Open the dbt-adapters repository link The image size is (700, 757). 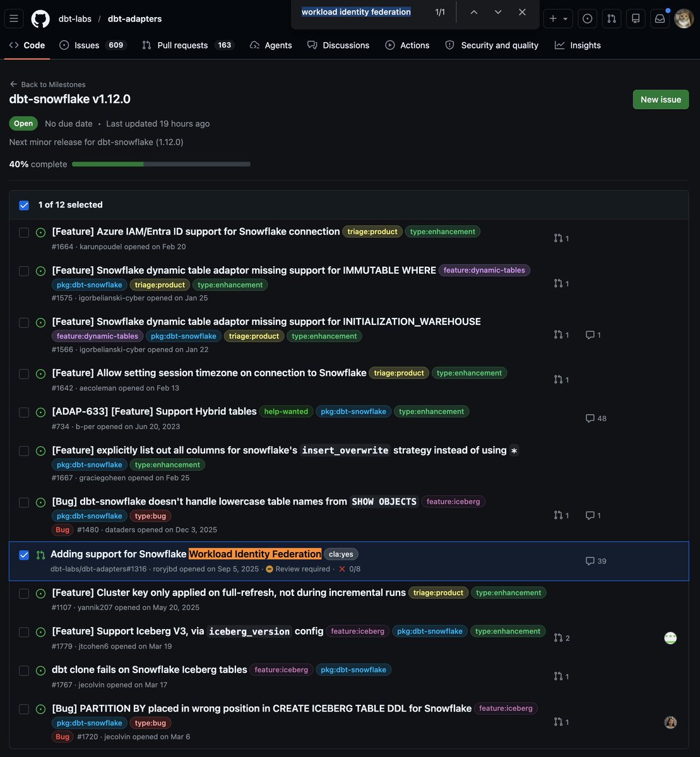point(135,18)
